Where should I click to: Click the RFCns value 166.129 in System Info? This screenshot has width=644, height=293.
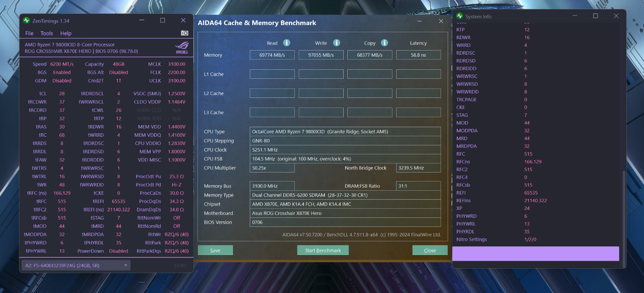pyautogui.click(x=533, y=162)
